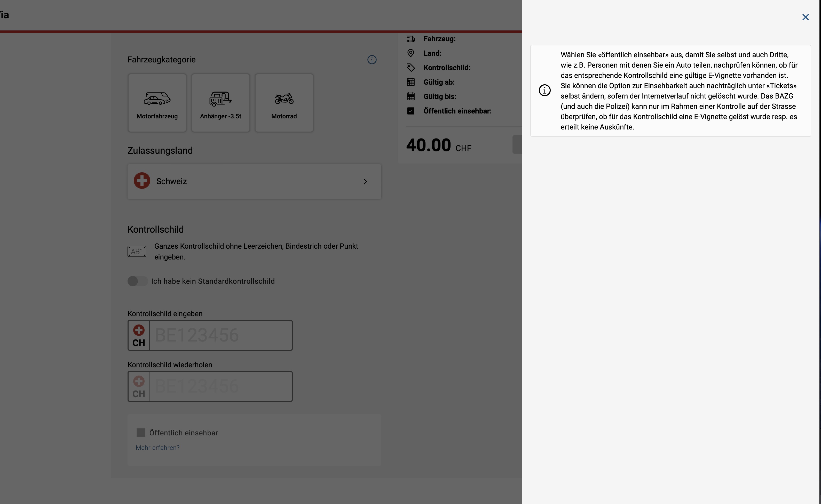Click the 'Fahrzeugkategorie' heading

click(161, 60)
